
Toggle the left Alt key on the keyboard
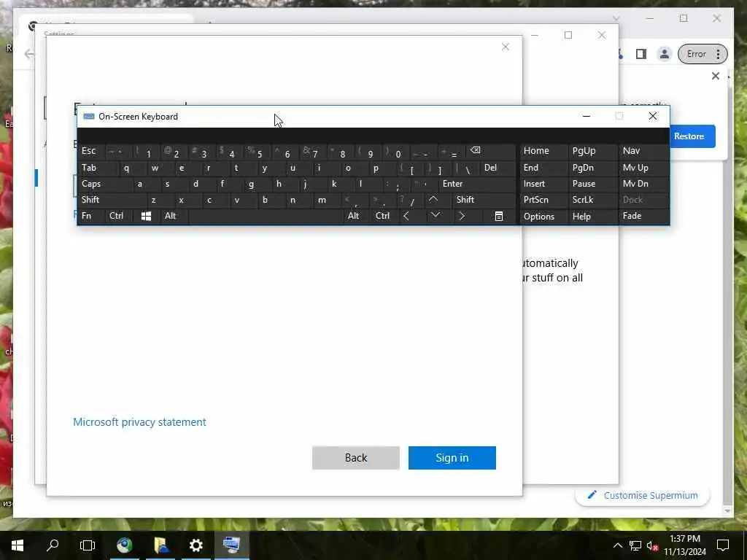(175, 216)
